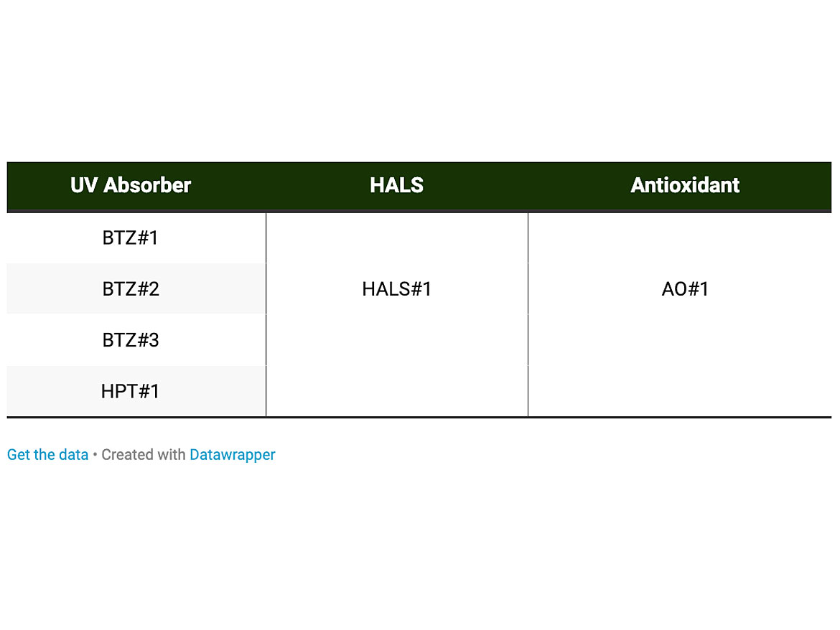Screen dimensions: 840x630
Task: Click the UV Absorber column header
Action: [131, 185]
